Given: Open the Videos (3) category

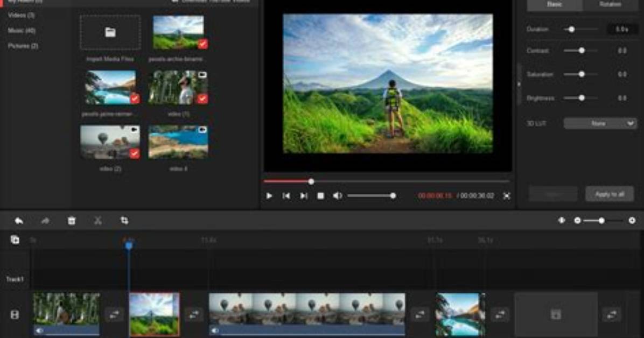Looking at the screenshot, I should pos(22,15).
